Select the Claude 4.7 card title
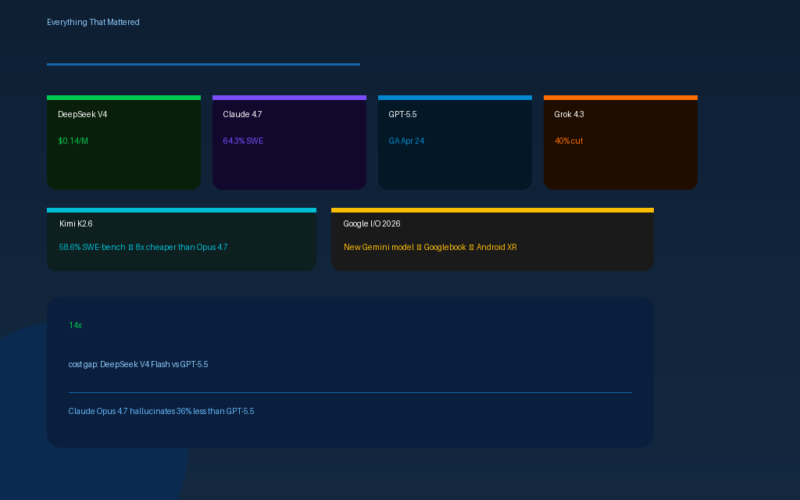800x500 pixels. click(x=242, y=114)
